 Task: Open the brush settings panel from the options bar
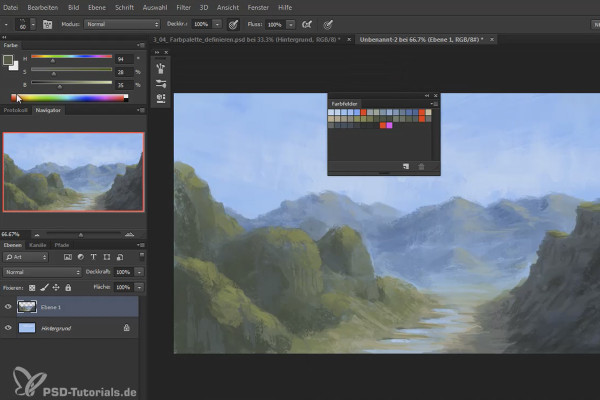pyautogui.click(x=47, y=24)
